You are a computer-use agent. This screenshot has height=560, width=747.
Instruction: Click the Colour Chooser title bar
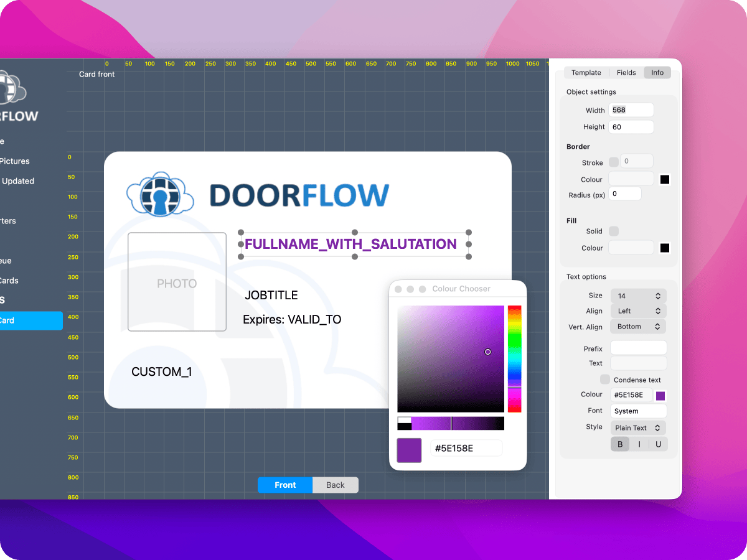(458, 289)
